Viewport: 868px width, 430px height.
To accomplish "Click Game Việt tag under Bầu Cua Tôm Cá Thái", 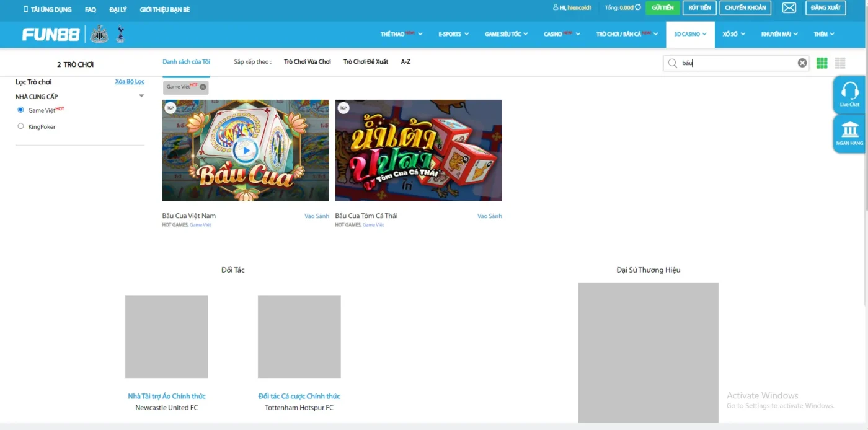I will coord(373,225).
